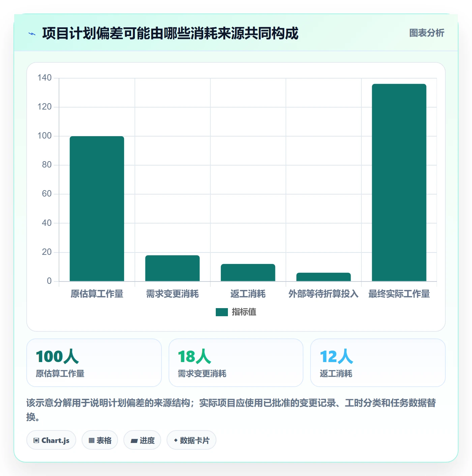The height and width of the screenshot is (476, 472).
Task: Click the 返工消耗 caption under 12人
Action: click(336, 374)
